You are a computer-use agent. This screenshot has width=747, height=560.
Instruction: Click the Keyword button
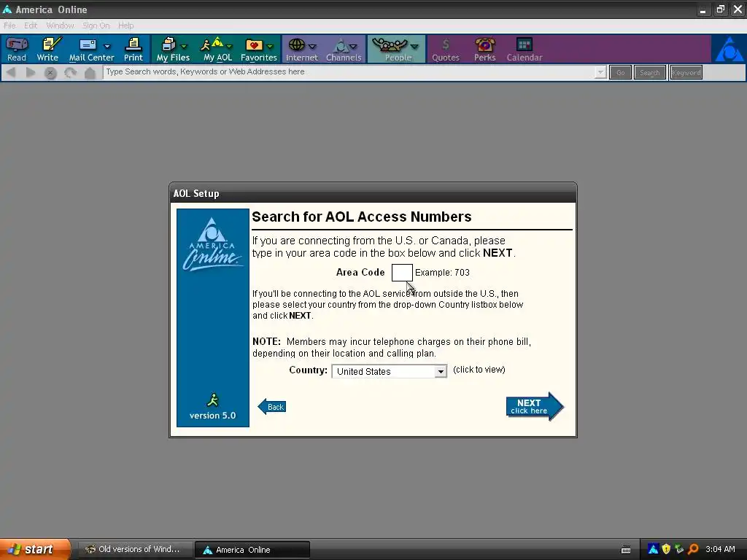tap(686, 72)
